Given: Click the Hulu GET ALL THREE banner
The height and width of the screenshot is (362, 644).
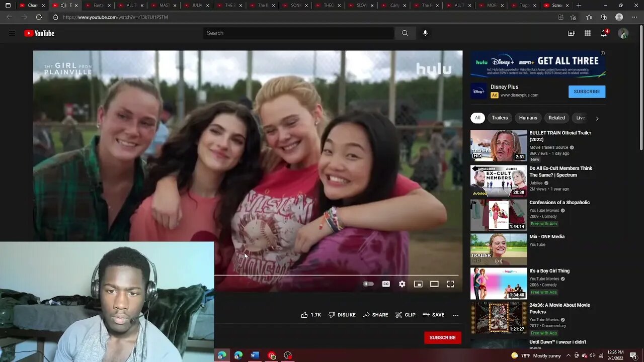Looking at the screenshot, I should 538,64.
